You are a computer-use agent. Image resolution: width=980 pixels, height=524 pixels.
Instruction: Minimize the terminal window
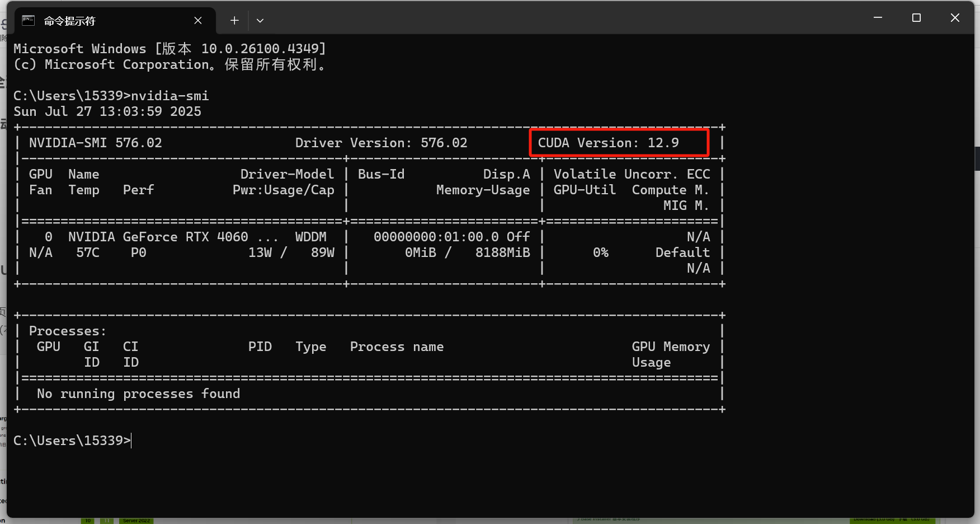(878, 18)
